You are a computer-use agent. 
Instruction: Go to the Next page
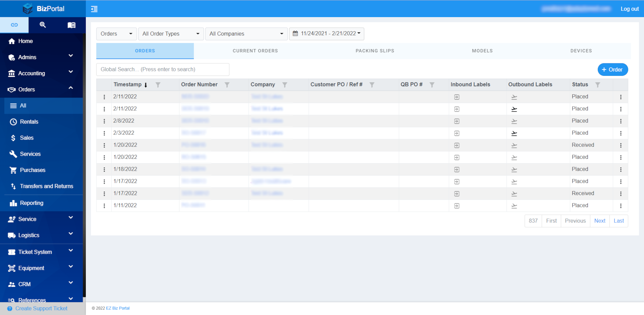tap(600, 221)
